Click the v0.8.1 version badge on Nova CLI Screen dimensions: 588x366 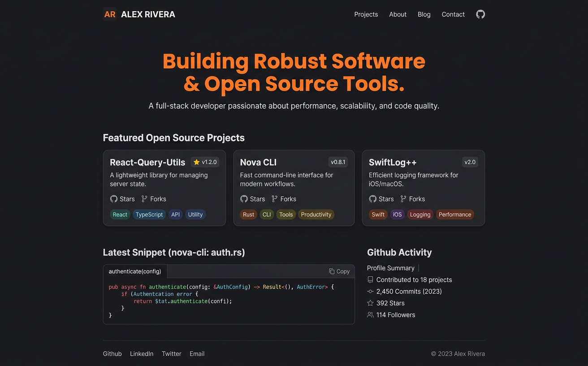click(x=338, y=162)
